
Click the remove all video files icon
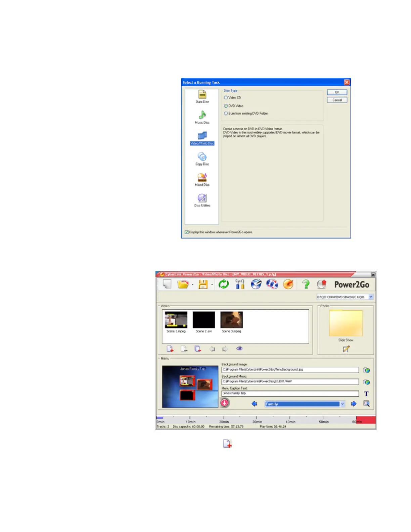[x=198, y=349]
